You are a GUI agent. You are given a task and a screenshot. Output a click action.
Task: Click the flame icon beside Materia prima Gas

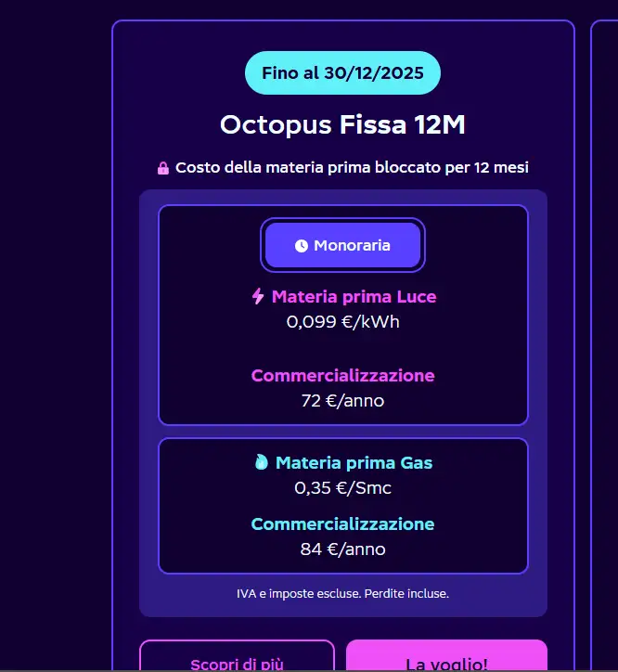pyautogui.click(x=261, y=461)
